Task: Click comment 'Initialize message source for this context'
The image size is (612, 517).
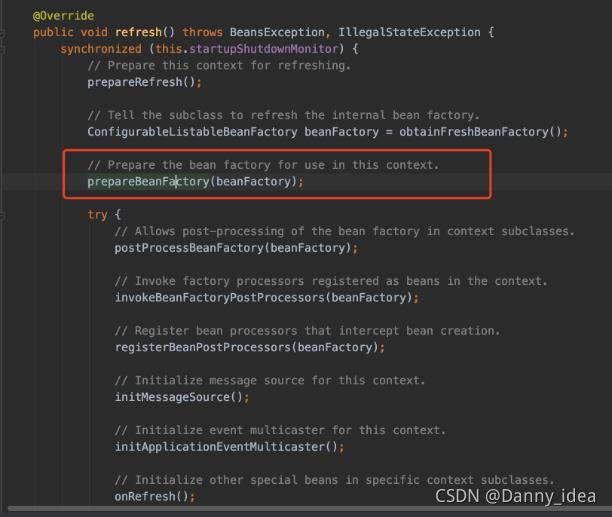Action: pos(270,381)
